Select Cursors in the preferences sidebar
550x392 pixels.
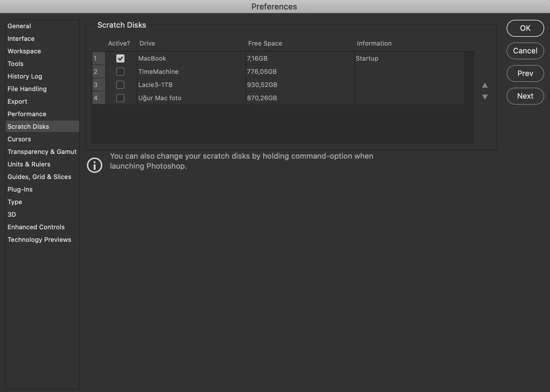pyautogui.click(x=19, y=139)
